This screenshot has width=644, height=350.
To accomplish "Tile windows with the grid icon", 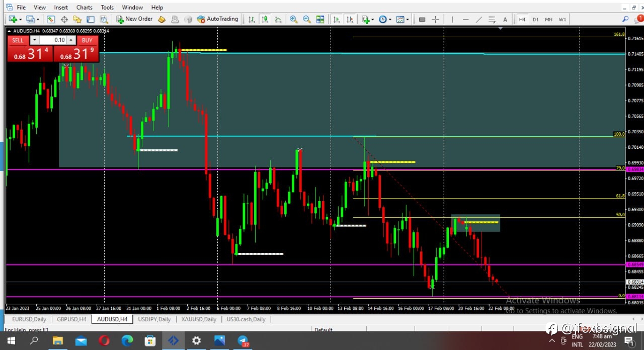I will point(320,19).
